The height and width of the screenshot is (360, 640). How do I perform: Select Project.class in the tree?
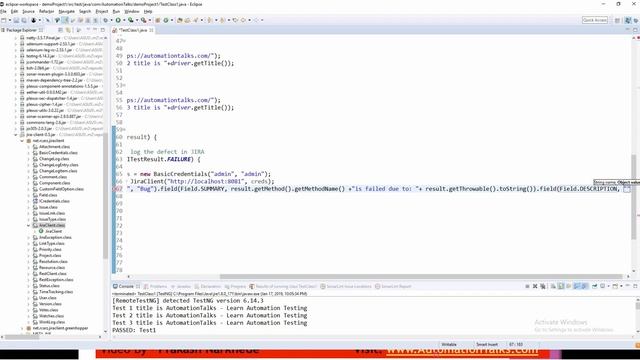click(x=50, y=256)
